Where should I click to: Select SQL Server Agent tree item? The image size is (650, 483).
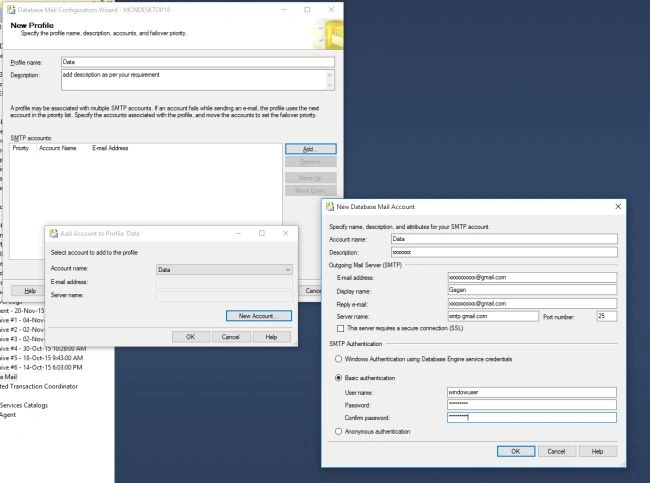click(x=8, y=415)
